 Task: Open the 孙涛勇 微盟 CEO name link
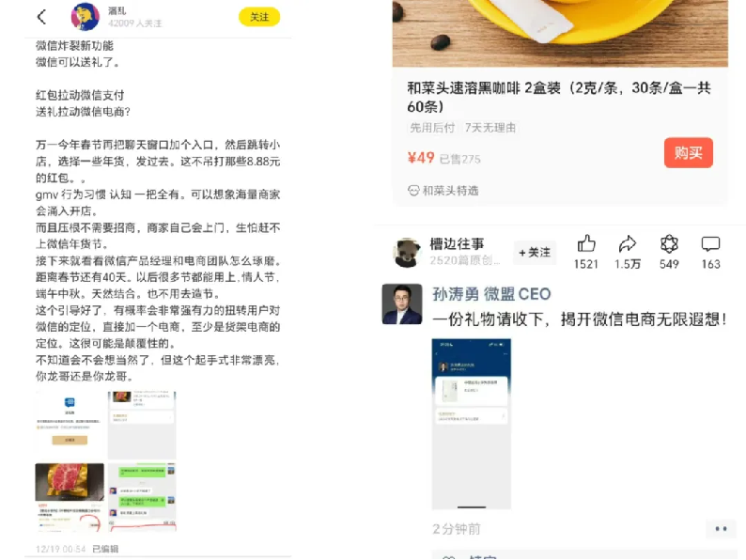click(x=491, y=294)
